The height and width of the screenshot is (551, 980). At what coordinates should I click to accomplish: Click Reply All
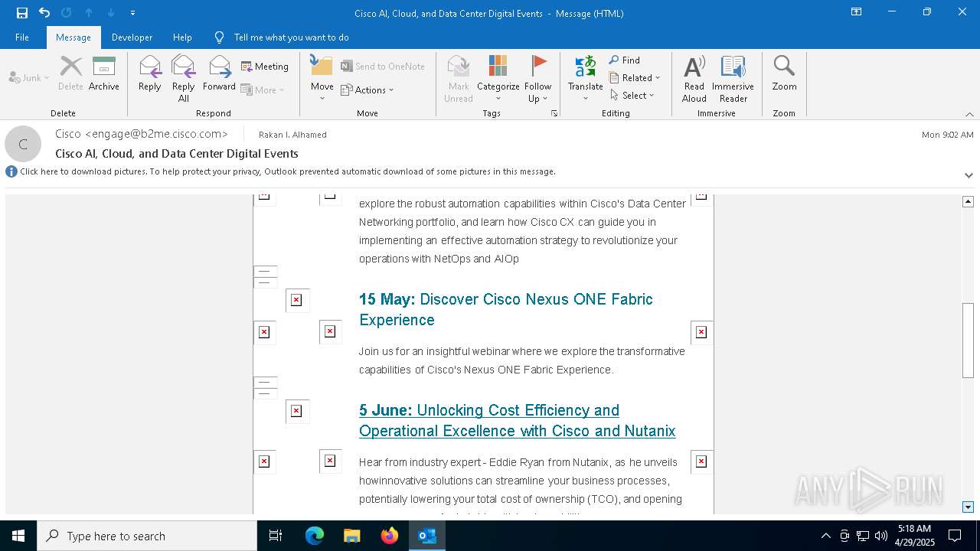(x=184, y=78)
